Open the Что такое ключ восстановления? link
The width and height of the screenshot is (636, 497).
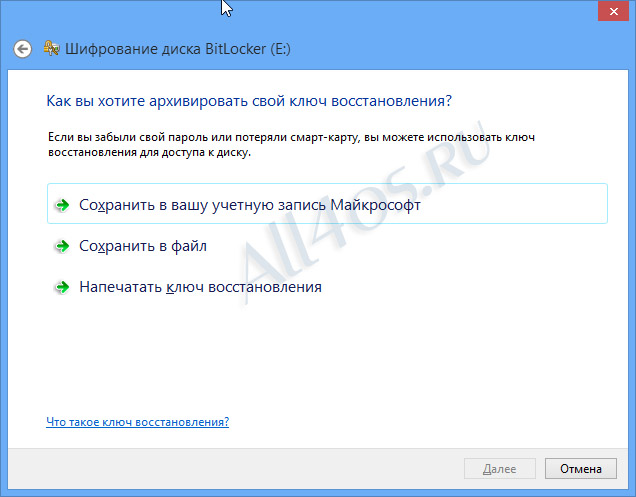tap(138, 422)
